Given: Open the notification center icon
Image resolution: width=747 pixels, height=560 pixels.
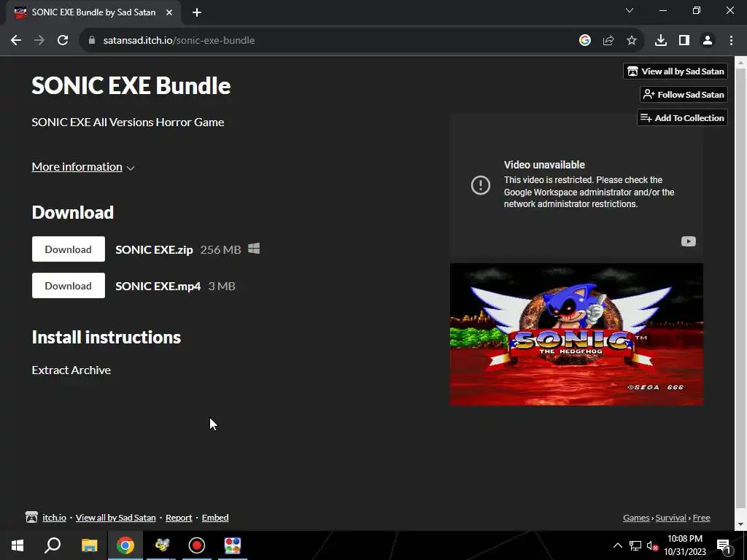Looking at the screenshot, I should [724, 545].
